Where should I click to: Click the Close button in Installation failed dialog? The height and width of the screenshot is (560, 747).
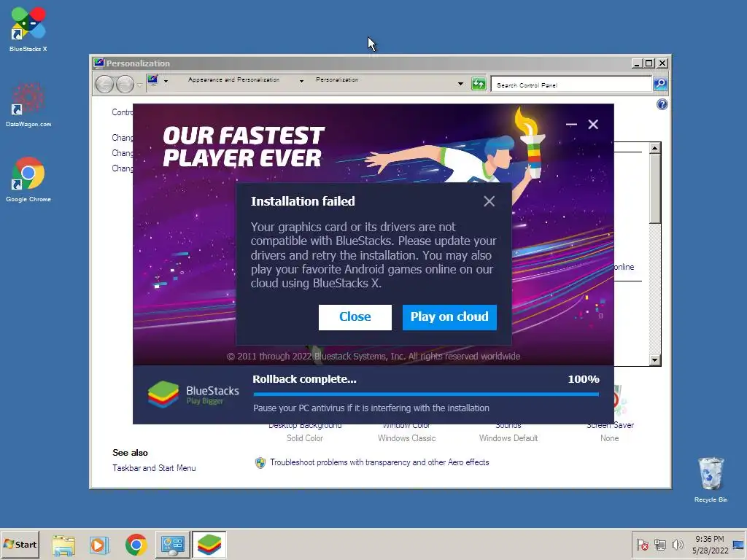click(x=355, y=317)
